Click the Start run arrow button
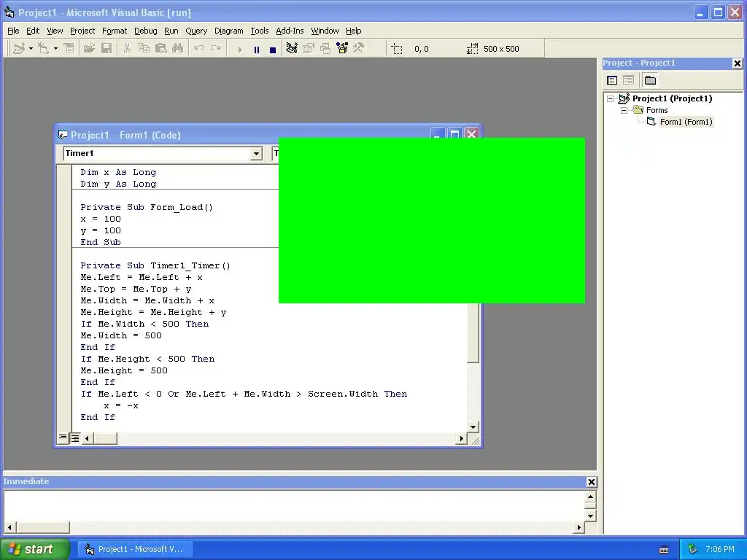Viewport: 747px width, 560px height. point(239,49)
